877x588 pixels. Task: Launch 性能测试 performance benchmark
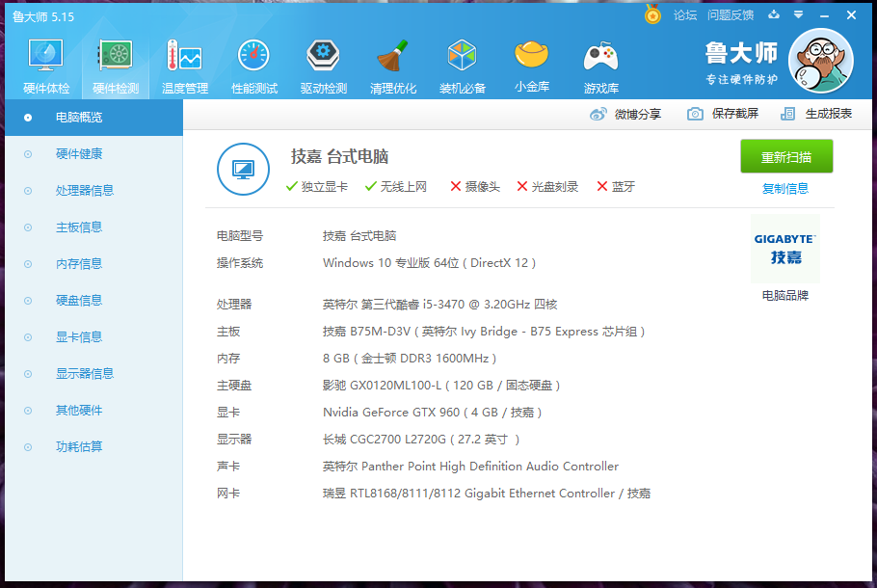(253, 66)
